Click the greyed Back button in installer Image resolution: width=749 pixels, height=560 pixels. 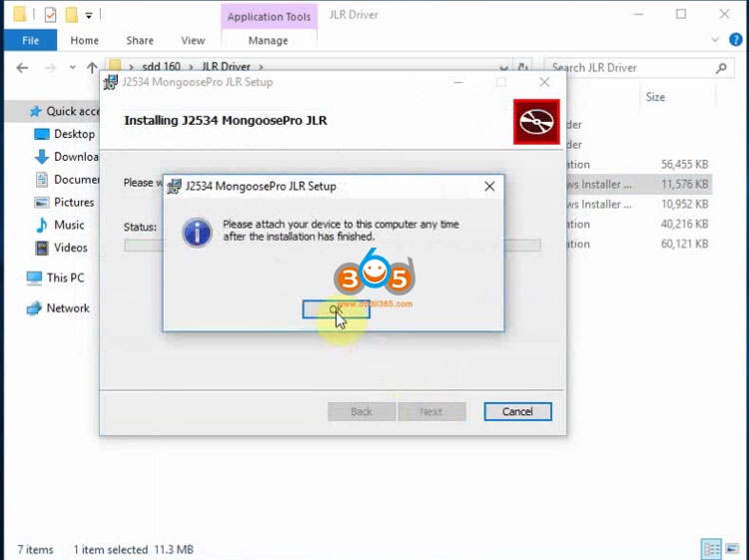click(362, 411)
